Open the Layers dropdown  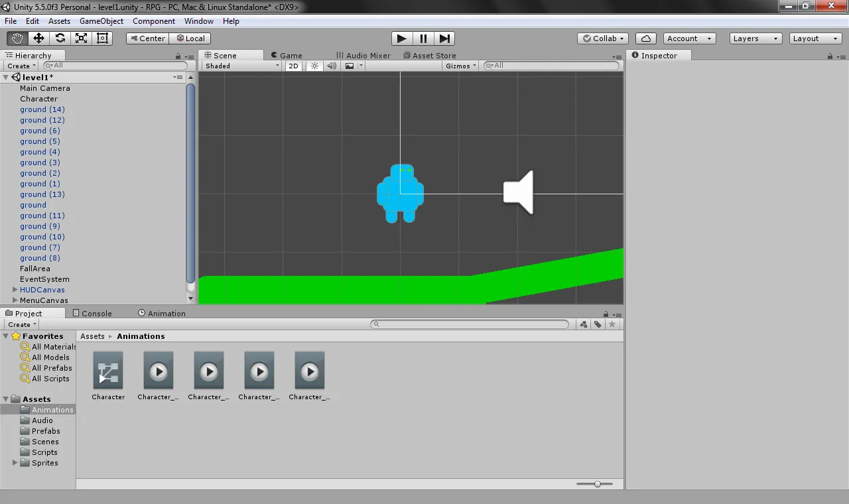[755, 38]
